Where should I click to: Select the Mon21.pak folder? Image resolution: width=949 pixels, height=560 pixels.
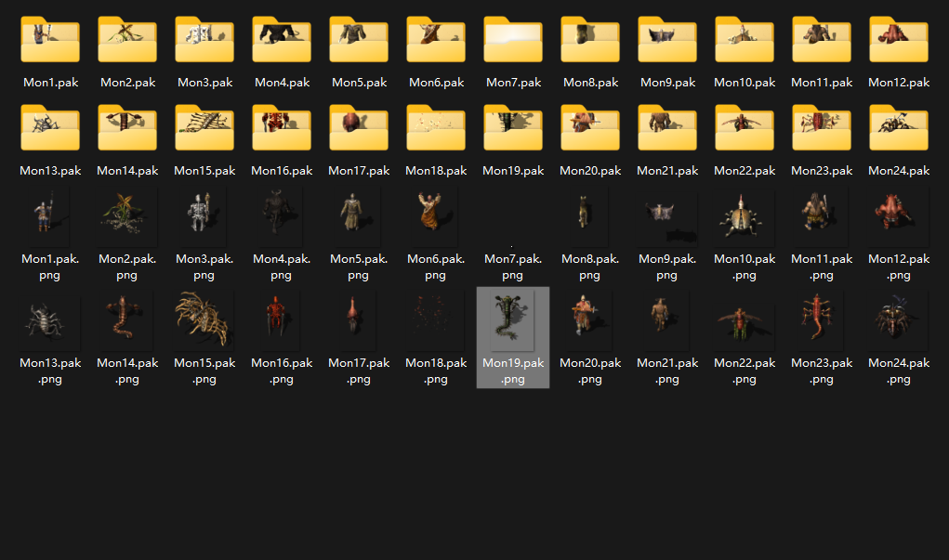pos(667,128)
